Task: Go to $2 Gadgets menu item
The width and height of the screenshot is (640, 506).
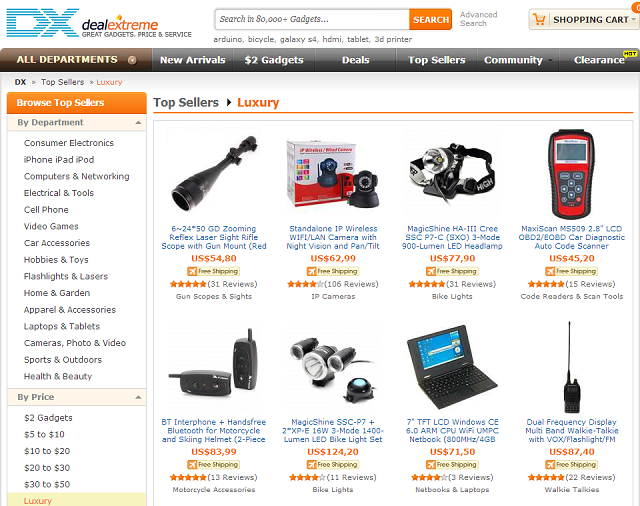Action: pyautogui.click(x=274, y=60)
